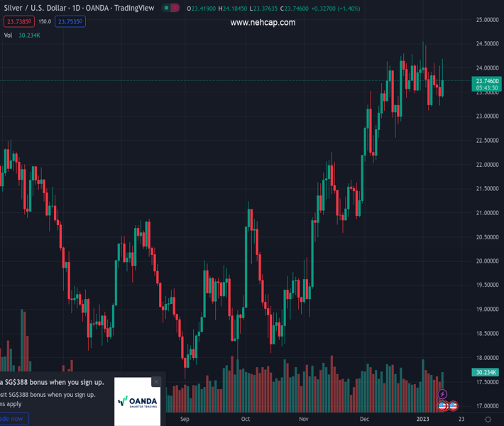Open chart settings via bottom-right gear icon
The height and width of the screenshot is (426, 504).
click(x=487, y=419)
